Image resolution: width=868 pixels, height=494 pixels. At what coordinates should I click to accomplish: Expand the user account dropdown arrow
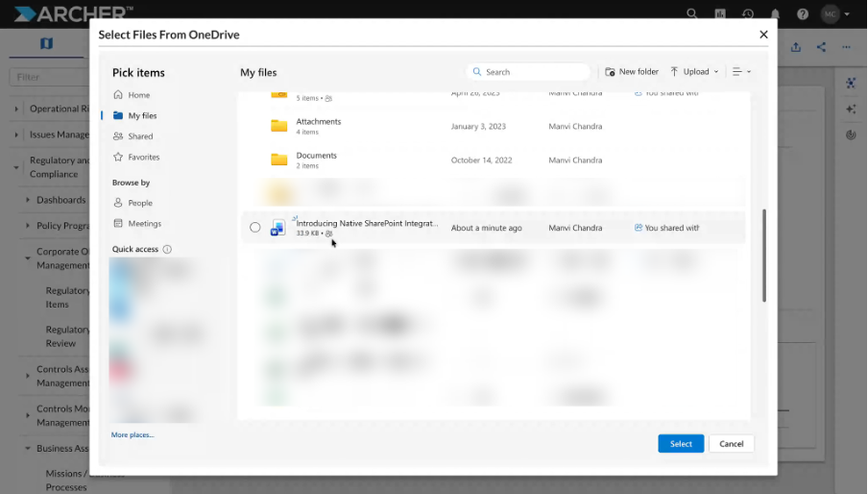click(847, 14)
